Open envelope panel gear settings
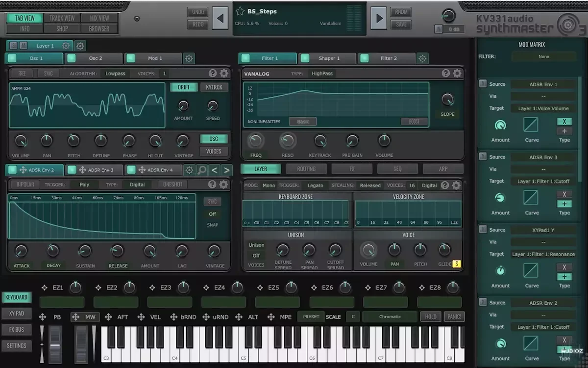 coord(224,184)
